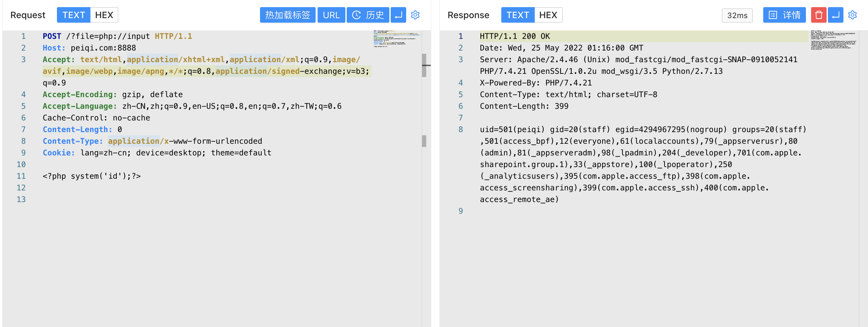Viewport: 868px width, 327px height.
Task: Click the Content-Length: 0 request line
Action: [x=82, y=130]
